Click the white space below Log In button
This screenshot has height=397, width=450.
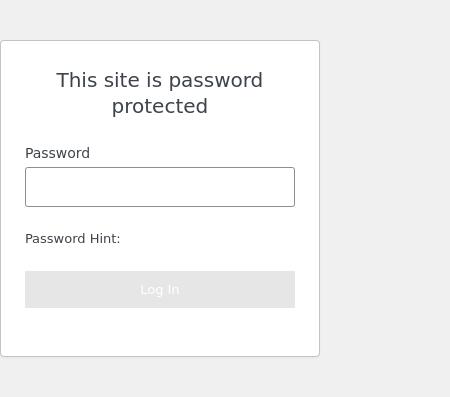(160, 332)
